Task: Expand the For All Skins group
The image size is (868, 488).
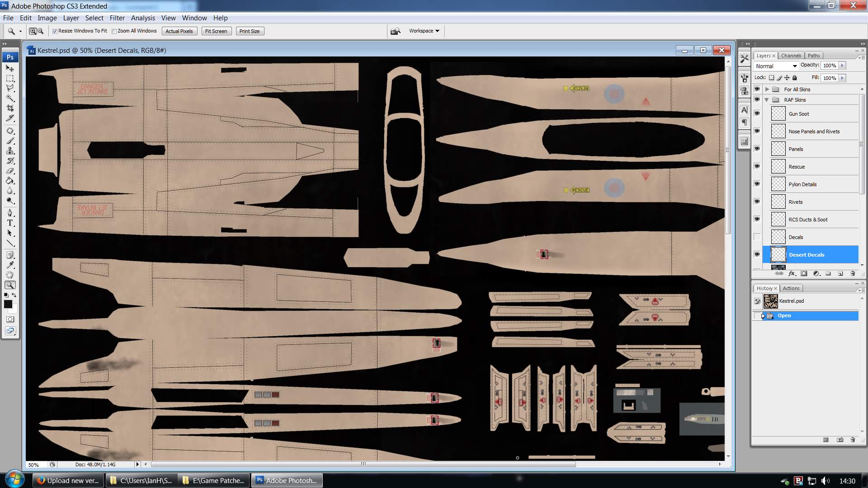Action: click(x=767, y=89)
